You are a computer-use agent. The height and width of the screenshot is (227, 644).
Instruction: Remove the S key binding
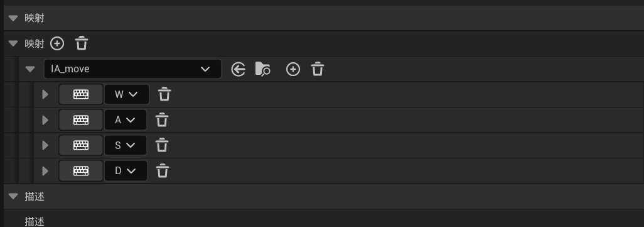[x=162, y=146]
